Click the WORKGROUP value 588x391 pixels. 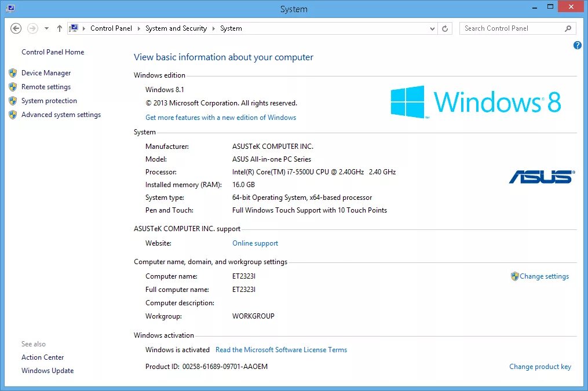[x=253, y=316]
